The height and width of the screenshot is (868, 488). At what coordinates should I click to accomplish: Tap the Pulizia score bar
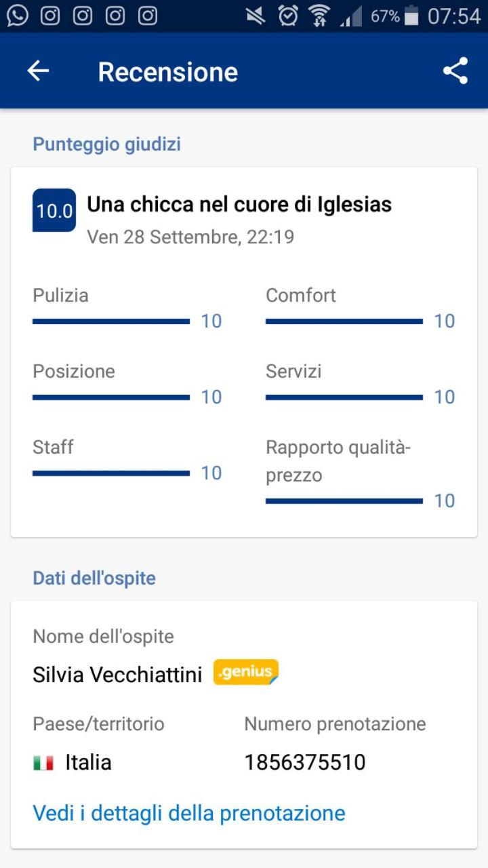click(x=111, y=321)
